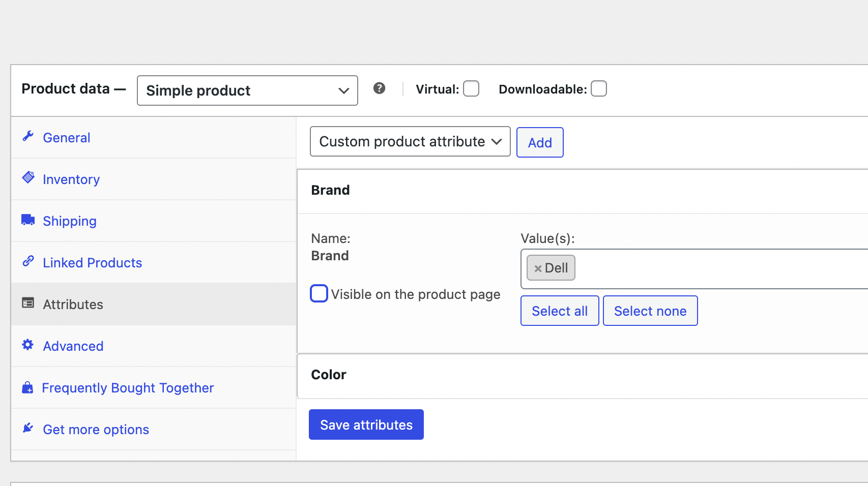Viewport: 868px width, 486px height.
Task: Click the Get more options plug icon
Action: [28, 428]
